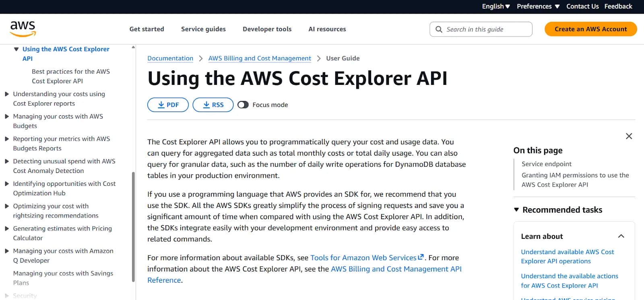Click the On this page heading

pos(538,150)
